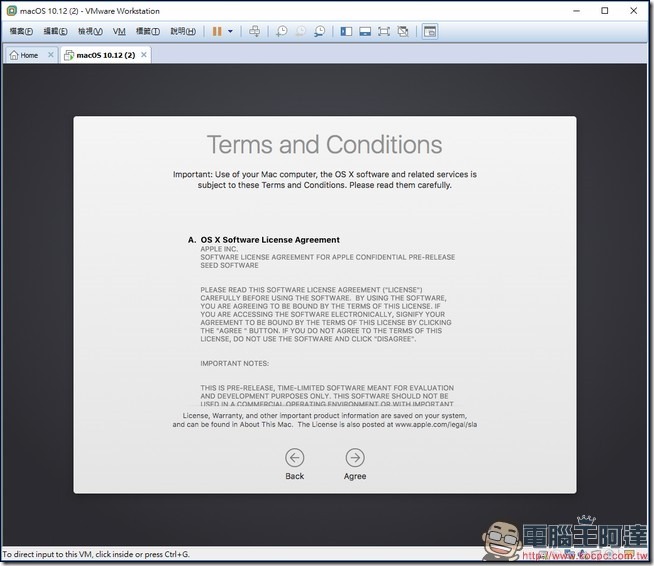Click the www.apple.com/legal/sla text

[436, 425]
